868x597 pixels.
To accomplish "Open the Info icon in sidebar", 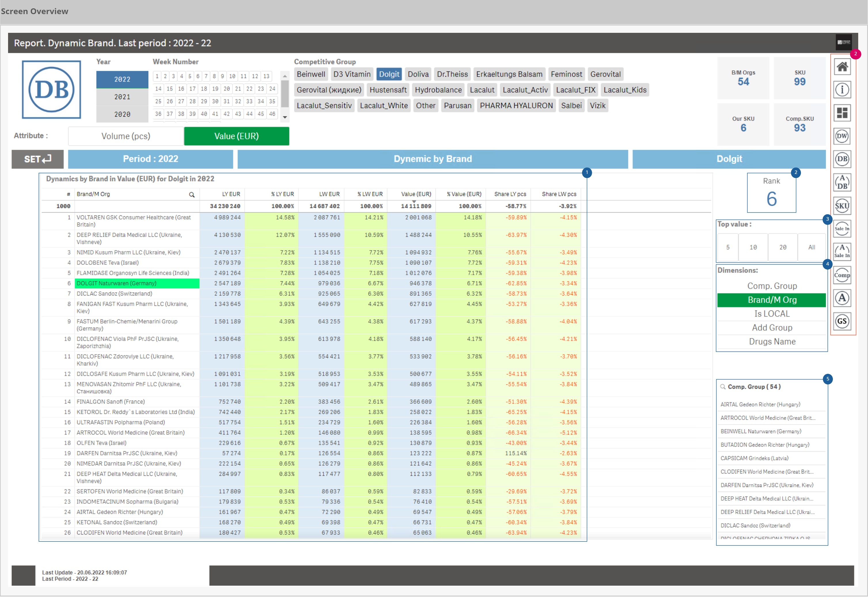I will click(x=842, y=90).
